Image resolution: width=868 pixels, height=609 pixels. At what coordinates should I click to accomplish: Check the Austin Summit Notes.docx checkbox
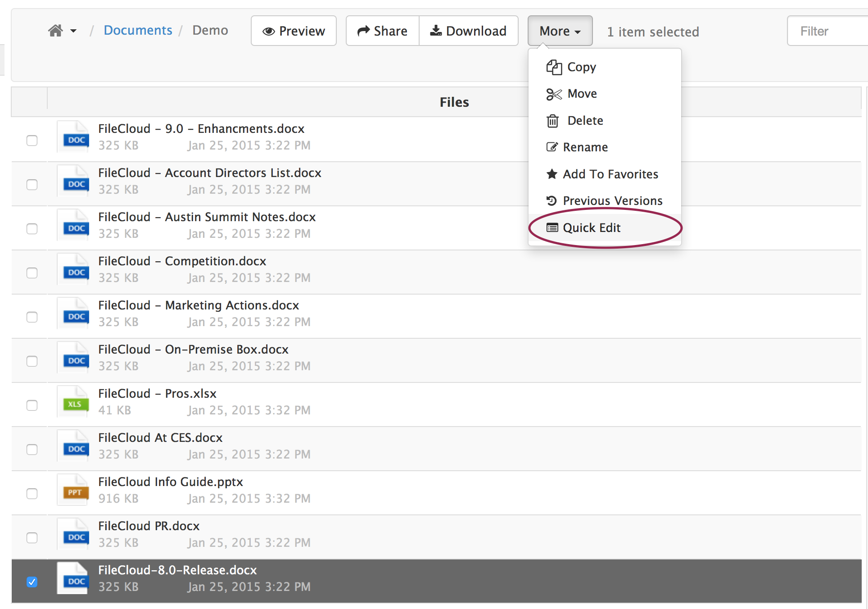pyautogui.click(x=32, y=228)
